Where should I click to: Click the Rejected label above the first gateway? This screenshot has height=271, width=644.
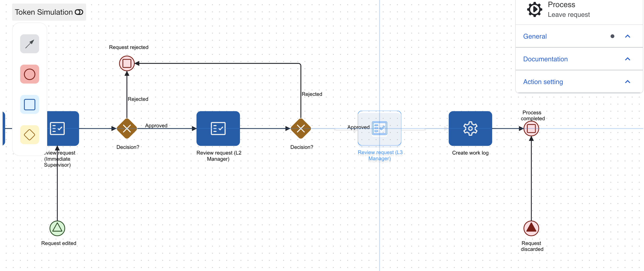click(138, 99)
